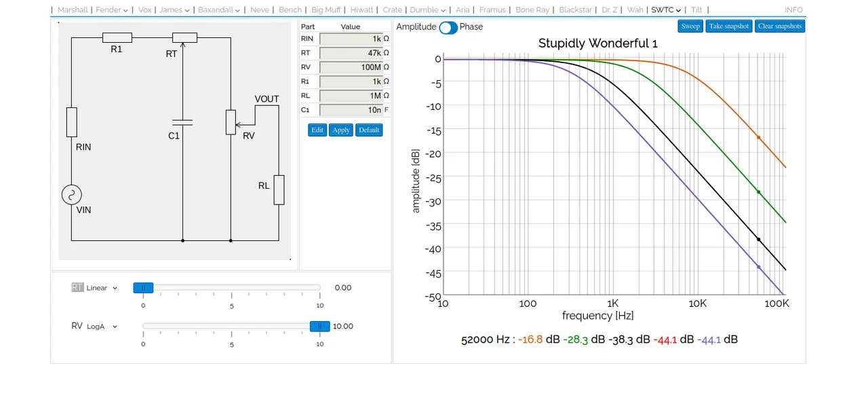Toggle the Amplitude/Phase switch
The image size is (868, 406).
click(x=448, y=27)
